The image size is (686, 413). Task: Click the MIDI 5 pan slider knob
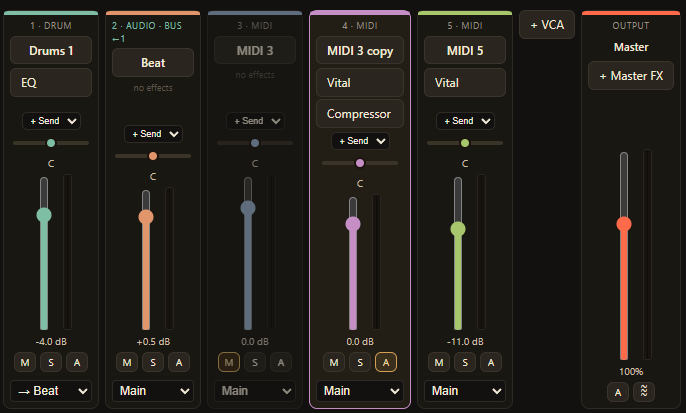[x=465, y=143]
